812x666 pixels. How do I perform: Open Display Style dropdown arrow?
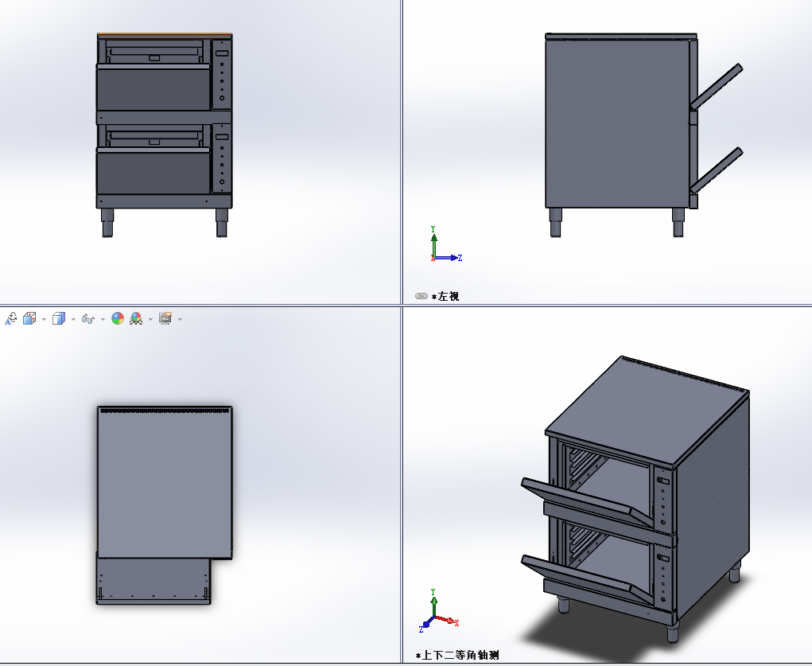point(73,319)
